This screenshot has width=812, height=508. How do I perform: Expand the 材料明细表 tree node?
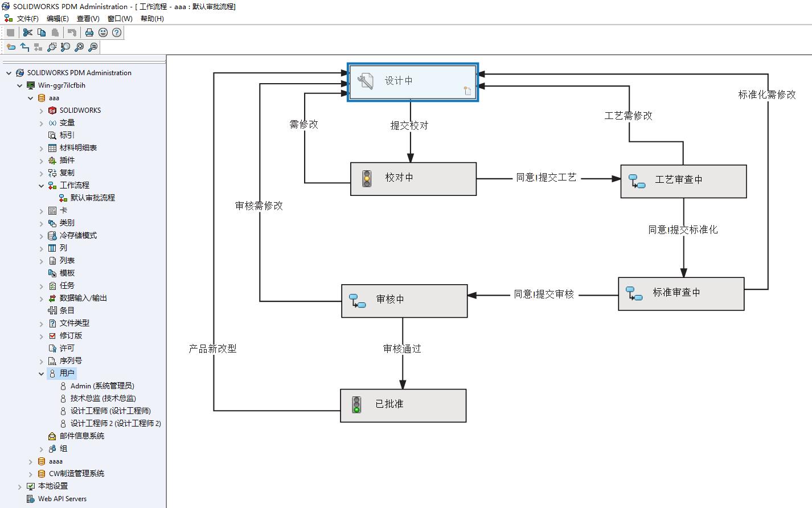tap(42, 148)
